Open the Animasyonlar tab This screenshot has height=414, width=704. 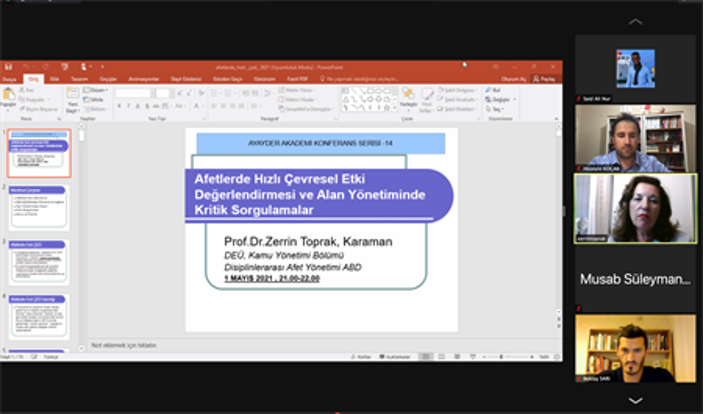point(144,79)
